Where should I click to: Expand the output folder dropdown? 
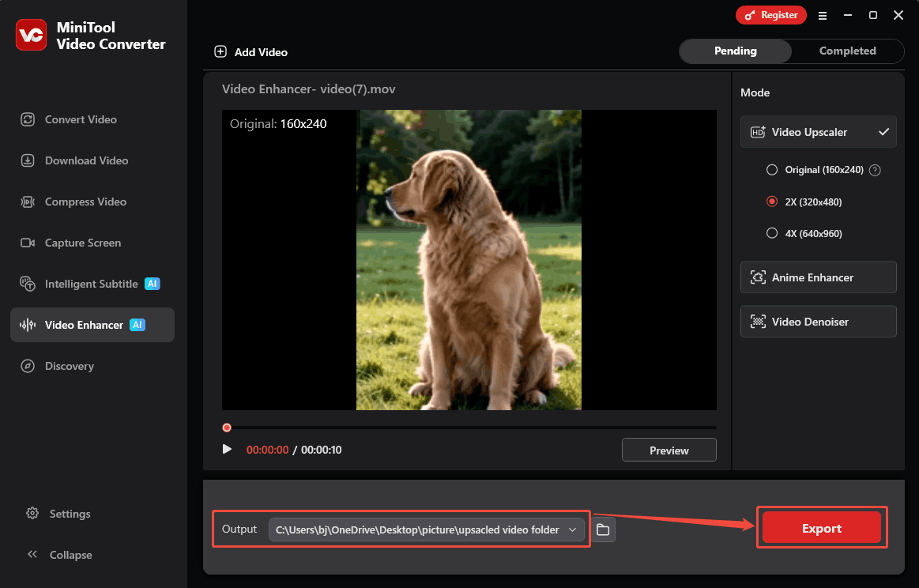click(572, 530)
